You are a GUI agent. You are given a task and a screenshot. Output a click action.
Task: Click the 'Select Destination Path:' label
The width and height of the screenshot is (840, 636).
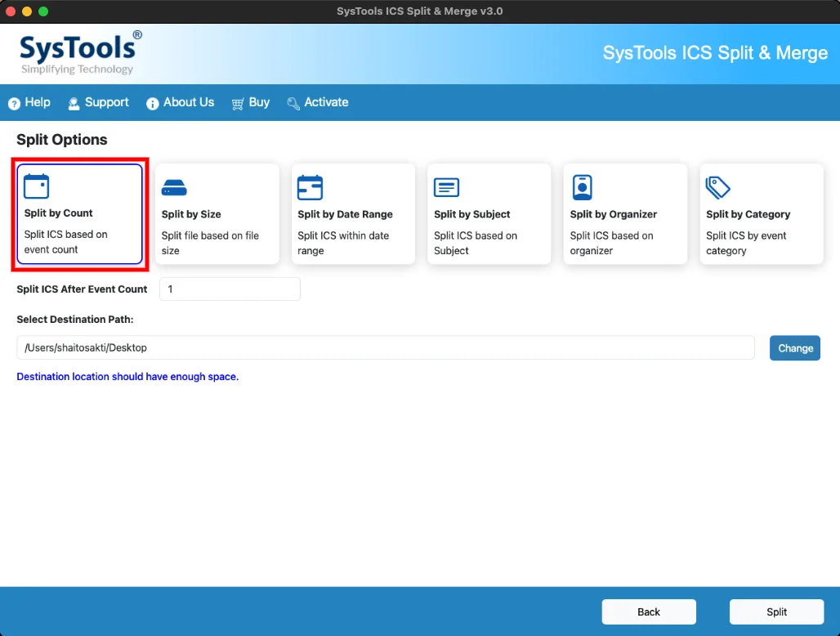click(x=75, y=320)
